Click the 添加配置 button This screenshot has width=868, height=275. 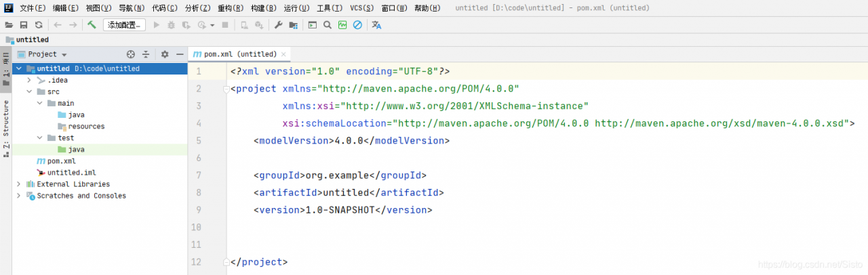pyautogui.click(x=124, y=25)
